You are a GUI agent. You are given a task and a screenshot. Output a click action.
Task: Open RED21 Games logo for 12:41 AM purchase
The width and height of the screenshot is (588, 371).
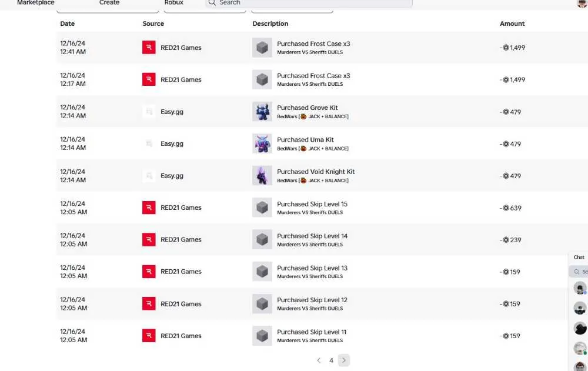click(149, 47)
